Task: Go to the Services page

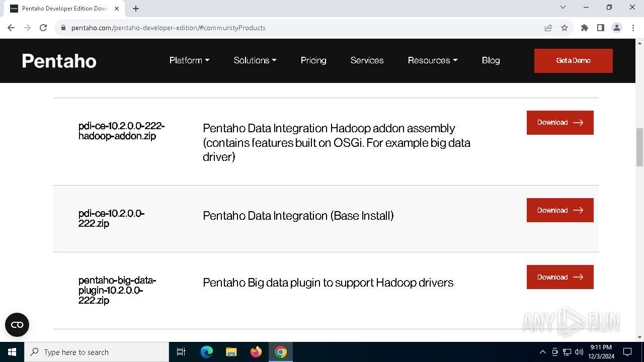Action: pyautogui.click(x=367, y=60)
